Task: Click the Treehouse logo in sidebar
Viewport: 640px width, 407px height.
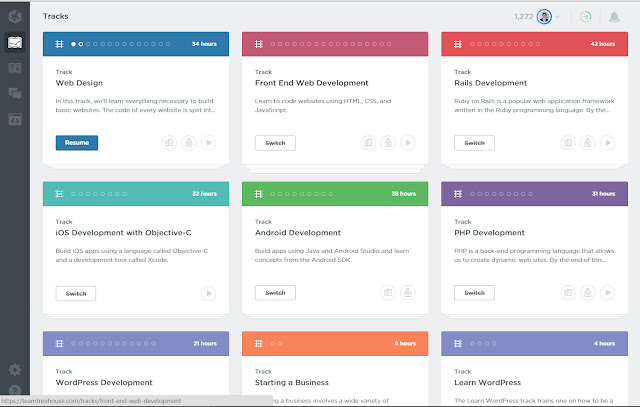Action: click(15, 16)
